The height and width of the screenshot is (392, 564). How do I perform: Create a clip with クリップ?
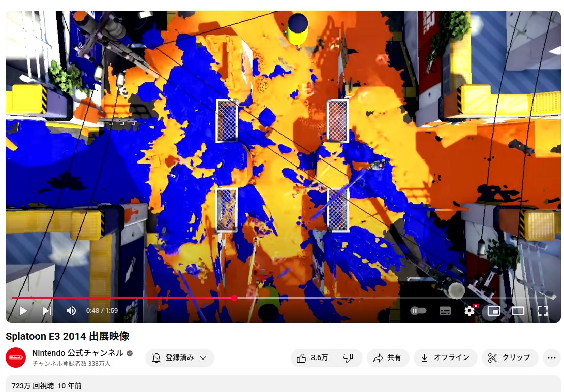pos(510,358)
